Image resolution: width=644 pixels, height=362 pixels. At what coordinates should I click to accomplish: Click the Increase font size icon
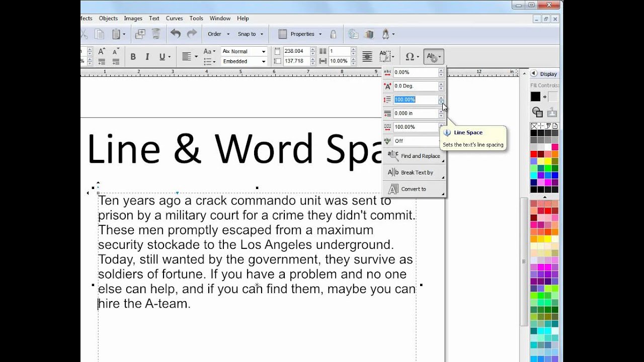[102, 51]
